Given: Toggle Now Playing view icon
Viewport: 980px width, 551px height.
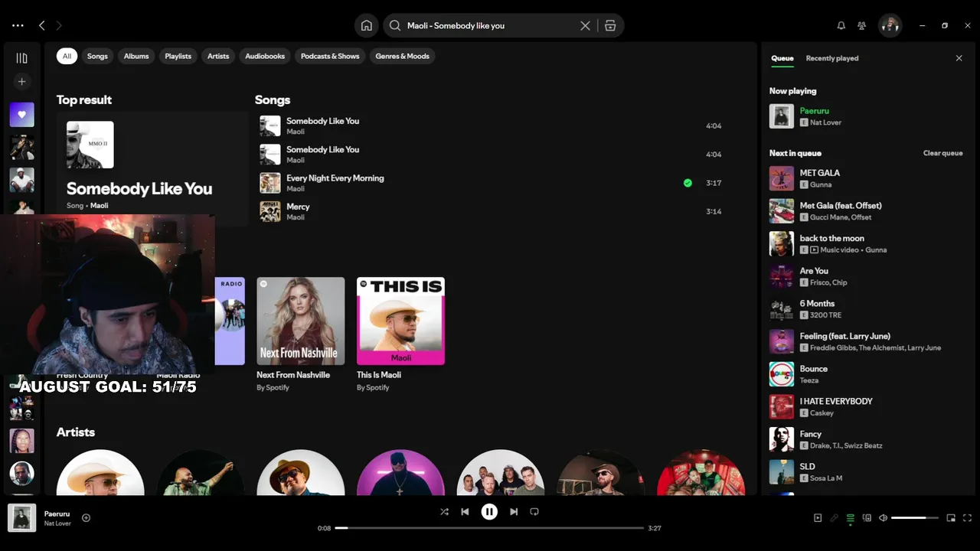Looking at the screenshot, I should (818, 518).
